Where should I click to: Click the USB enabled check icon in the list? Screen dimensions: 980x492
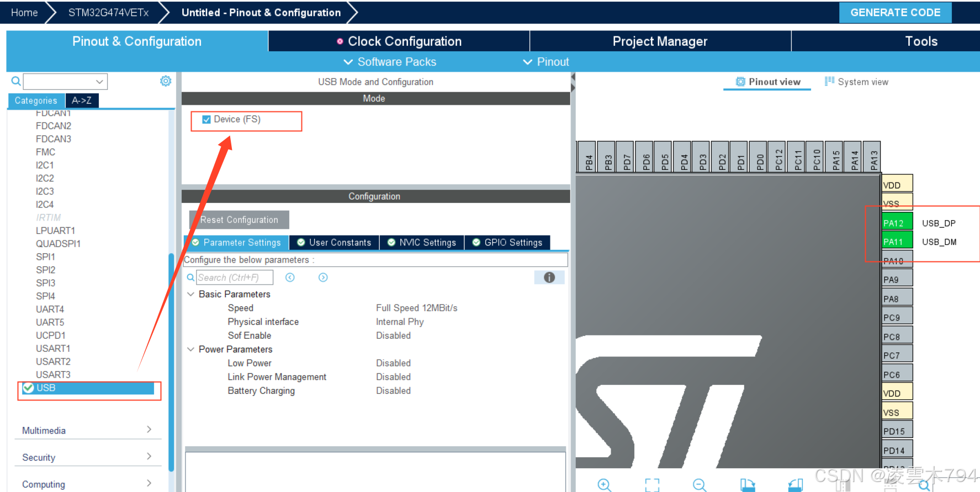(x=28, y=388)
